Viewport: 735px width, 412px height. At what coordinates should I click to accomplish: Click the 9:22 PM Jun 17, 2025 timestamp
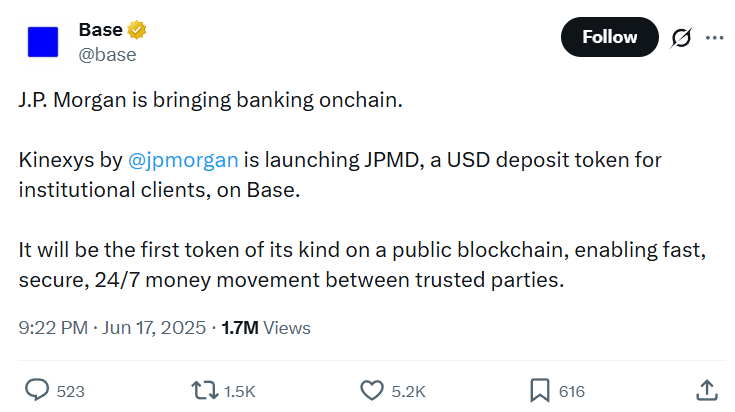tap(112, 327)
